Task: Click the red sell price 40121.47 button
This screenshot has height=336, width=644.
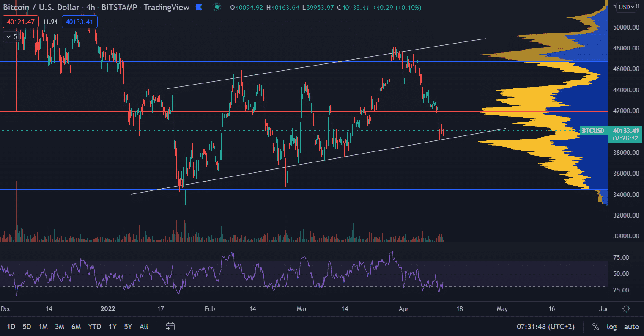Action: 21,22
